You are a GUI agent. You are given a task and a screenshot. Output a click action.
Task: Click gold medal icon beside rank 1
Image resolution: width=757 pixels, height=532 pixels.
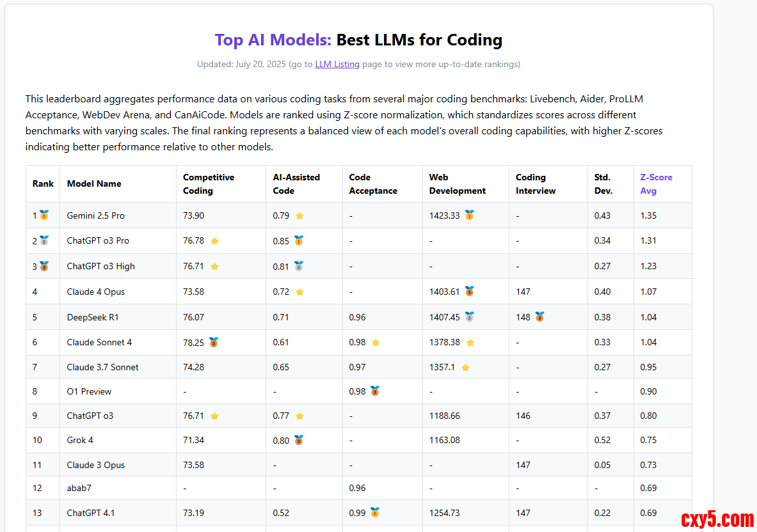44,215
